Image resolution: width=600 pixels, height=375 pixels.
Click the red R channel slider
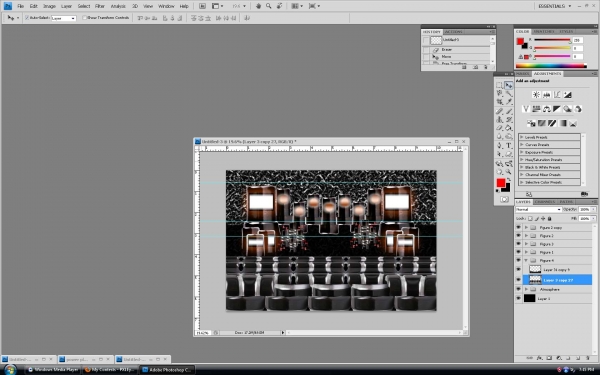(552, 39)
